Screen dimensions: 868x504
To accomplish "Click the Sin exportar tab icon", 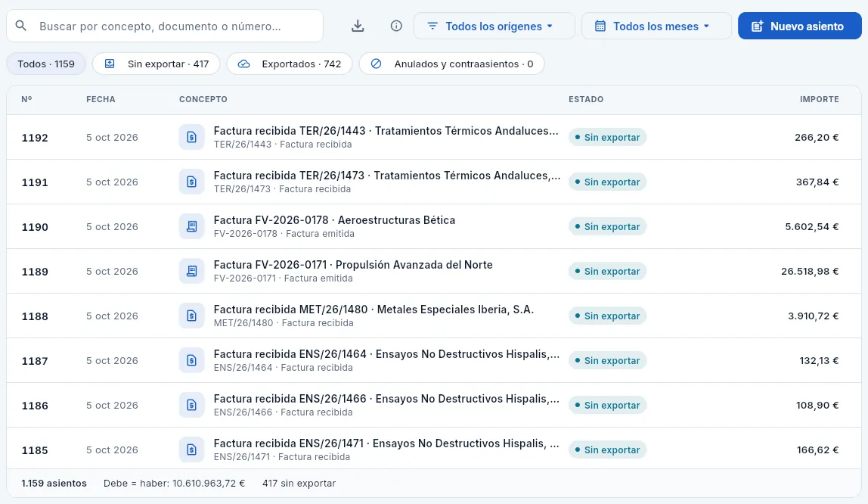I will [110, 64].
